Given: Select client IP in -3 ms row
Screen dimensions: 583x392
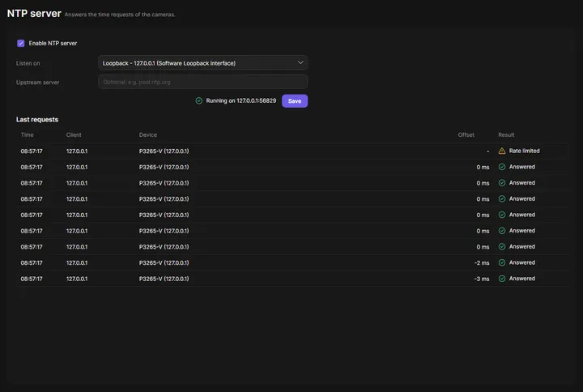Looking at the screenshot, I should (77, 279).
